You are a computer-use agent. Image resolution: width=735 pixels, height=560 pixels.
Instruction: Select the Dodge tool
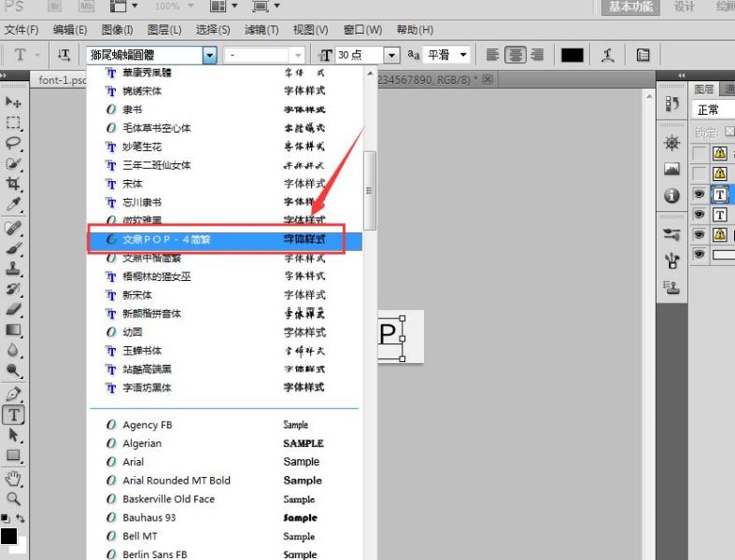coord(13,371)
